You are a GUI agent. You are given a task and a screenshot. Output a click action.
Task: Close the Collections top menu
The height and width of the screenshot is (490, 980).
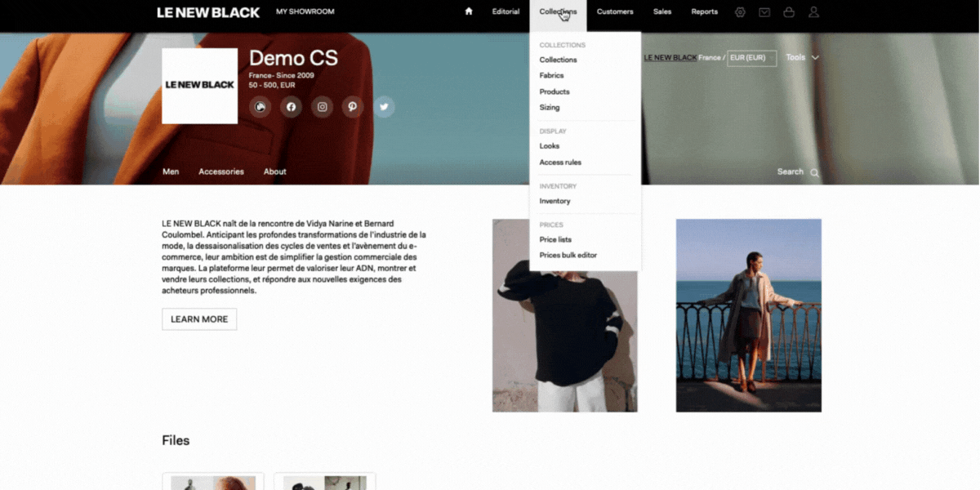tap(558, 12)
